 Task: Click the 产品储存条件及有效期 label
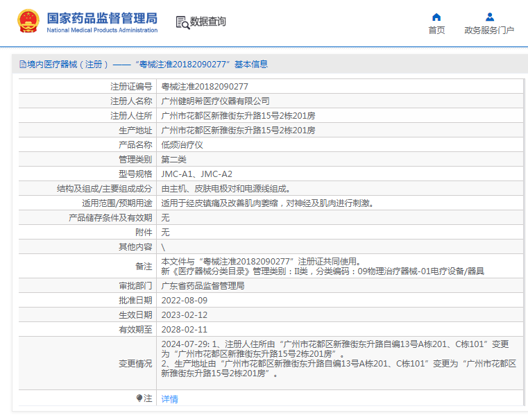[110, 217]
